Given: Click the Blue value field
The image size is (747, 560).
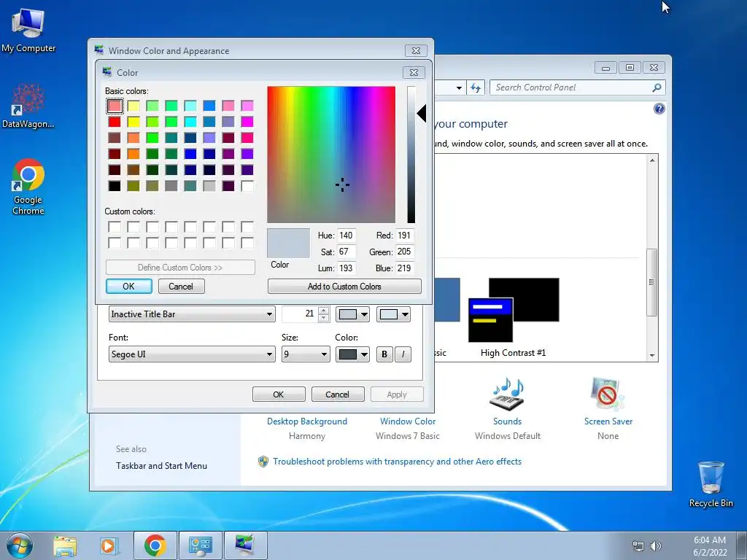Looking at the screenshot, I should (x=405, y=268).
